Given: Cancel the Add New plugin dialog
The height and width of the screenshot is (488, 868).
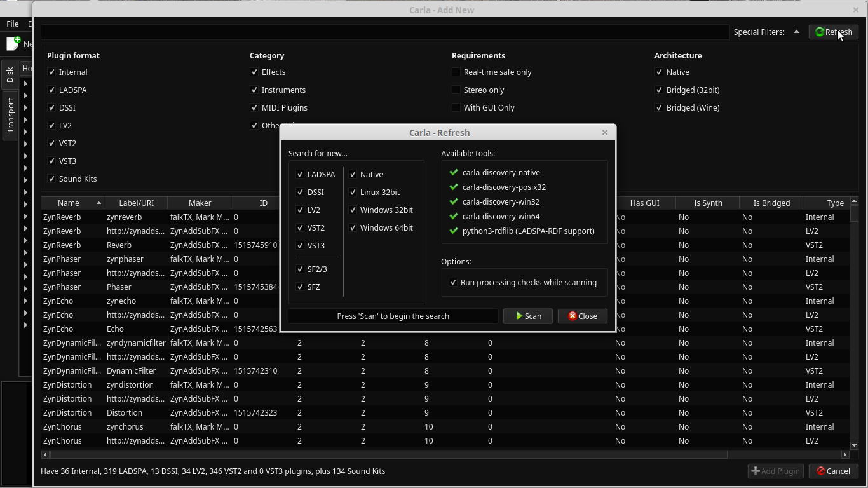Looking at the screenshot, I should click(833, 471).
